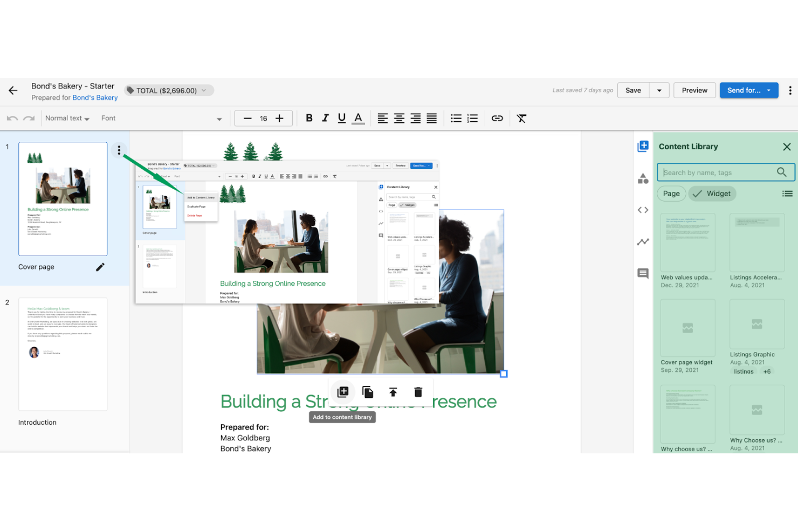Insert a hyperlink using the link icon
This screenshot has height=532, width=798.
coord(497,118)
